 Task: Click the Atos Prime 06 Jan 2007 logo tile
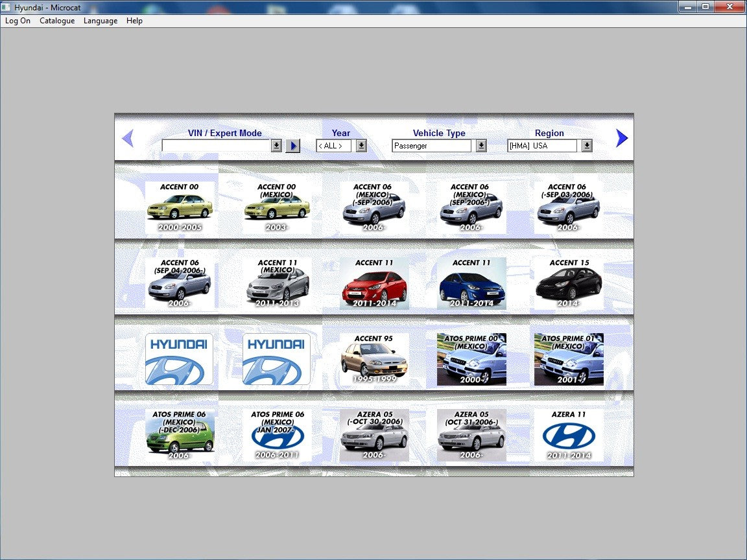277,435
